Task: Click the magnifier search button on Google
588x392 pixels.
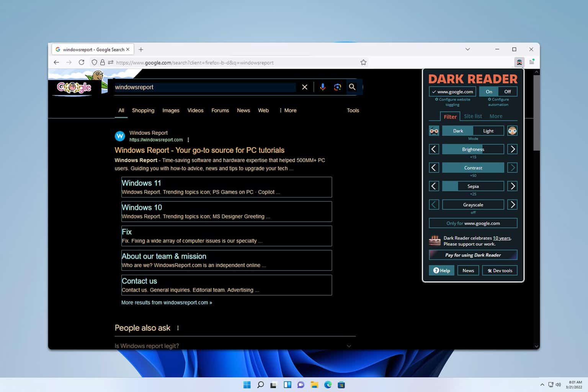Action: point(352,87)
